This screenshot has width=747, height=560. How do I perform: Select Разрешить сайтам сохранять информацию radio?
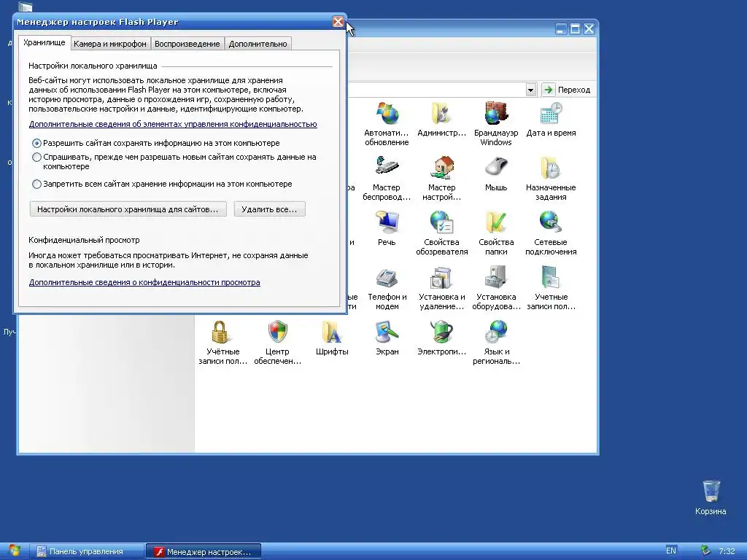point(36,144)
